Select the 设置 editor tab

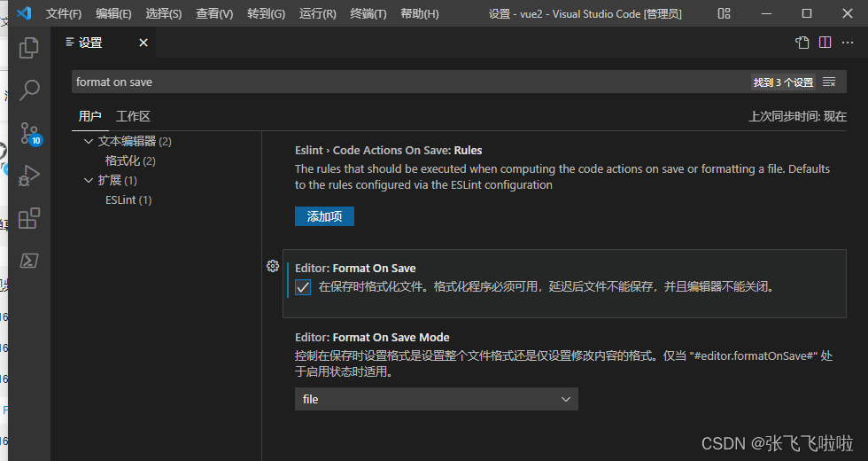pyautogui.click(x=103, y=43)
